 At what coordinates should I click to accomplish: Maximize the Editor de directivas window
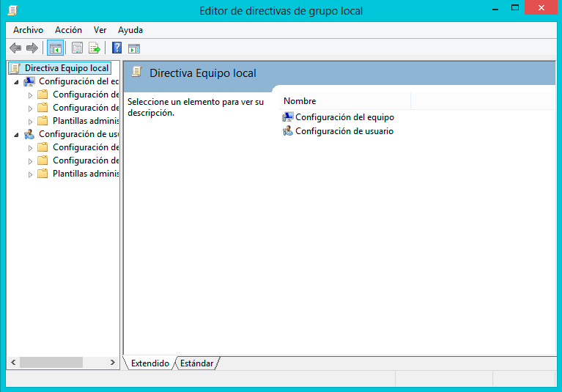click(x=515, y=7)
